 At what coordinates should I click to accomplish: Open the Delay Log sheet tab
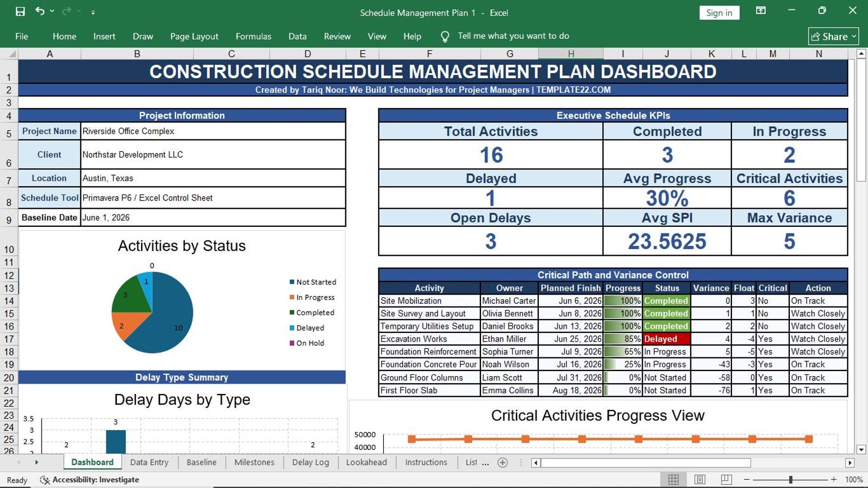click(310, 462)
